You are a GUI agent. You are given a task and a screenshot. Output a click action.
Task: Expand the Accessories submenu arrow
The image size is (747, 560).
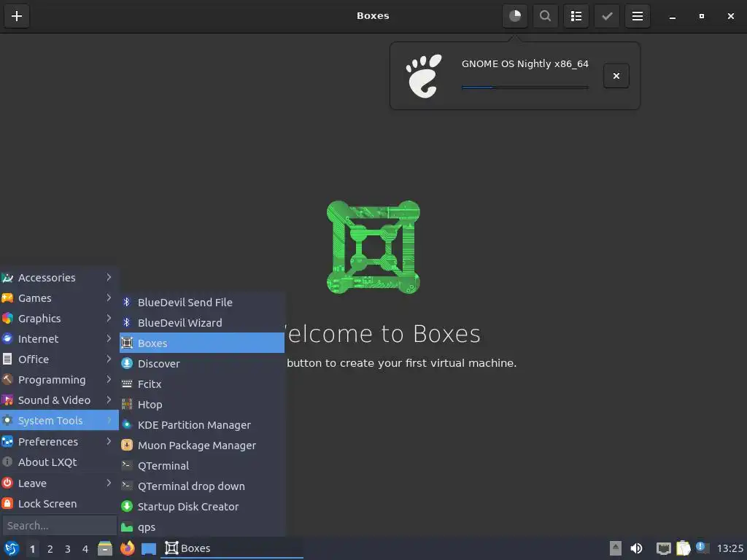point(109,277)
